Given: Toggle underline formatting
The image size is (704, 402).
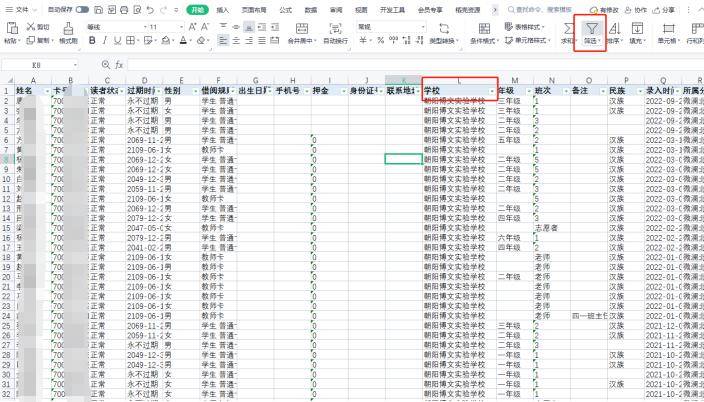Looking at the screenshot, I should [x=118, y=42].
